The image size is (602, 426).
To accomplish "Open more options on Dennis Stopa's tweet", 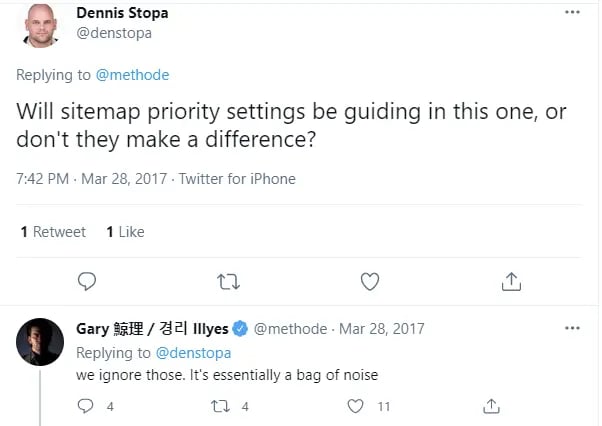I will point(572,13).
